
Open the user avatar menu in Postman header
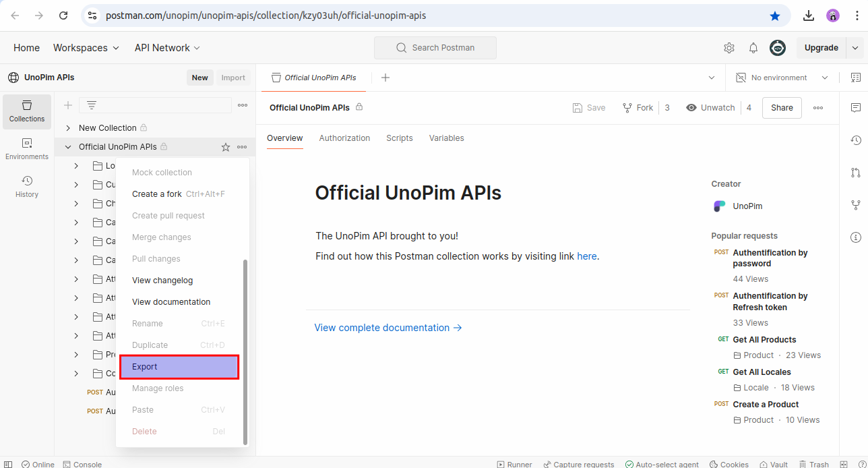pos(778,48)
